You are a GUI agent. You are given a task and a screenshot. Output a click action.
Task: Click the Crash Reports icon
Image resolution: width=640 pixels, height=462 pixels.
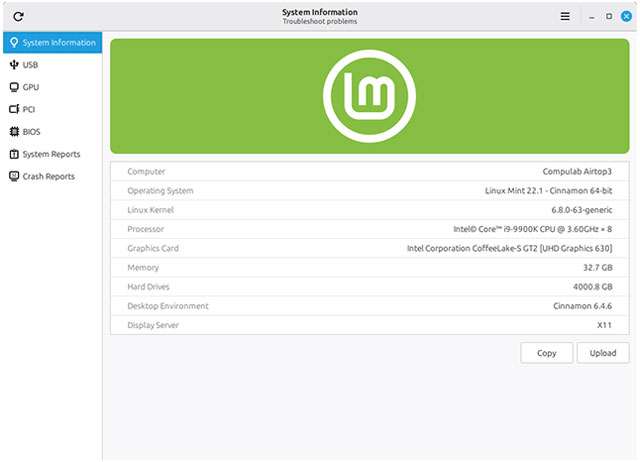point(14,176)
